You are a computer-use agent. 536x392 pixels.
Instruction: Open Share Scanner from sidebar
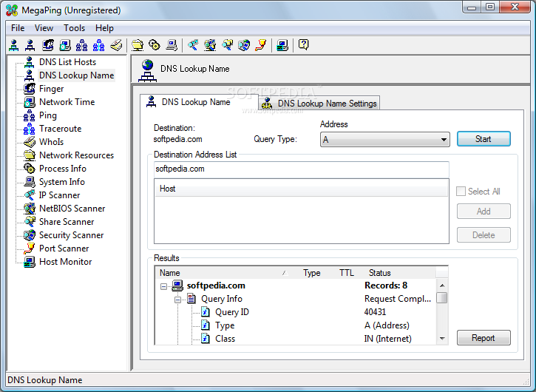[67, 222]
